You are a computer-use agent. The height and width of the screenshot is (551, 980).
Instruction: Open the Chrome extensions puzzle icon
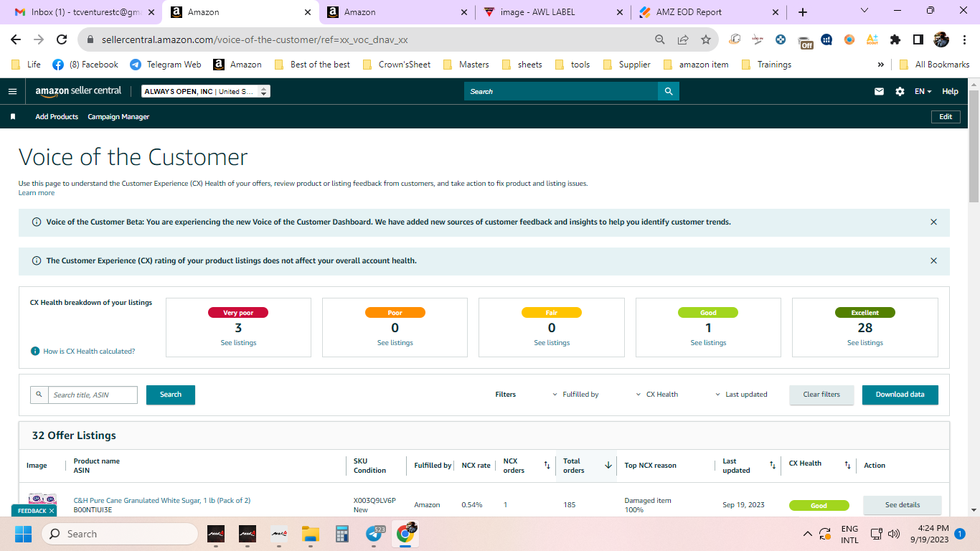[x=895, y=39]
